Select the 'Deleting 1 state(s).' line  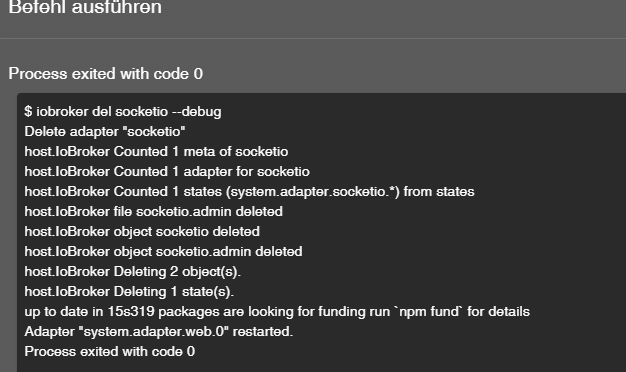point(129,291)
